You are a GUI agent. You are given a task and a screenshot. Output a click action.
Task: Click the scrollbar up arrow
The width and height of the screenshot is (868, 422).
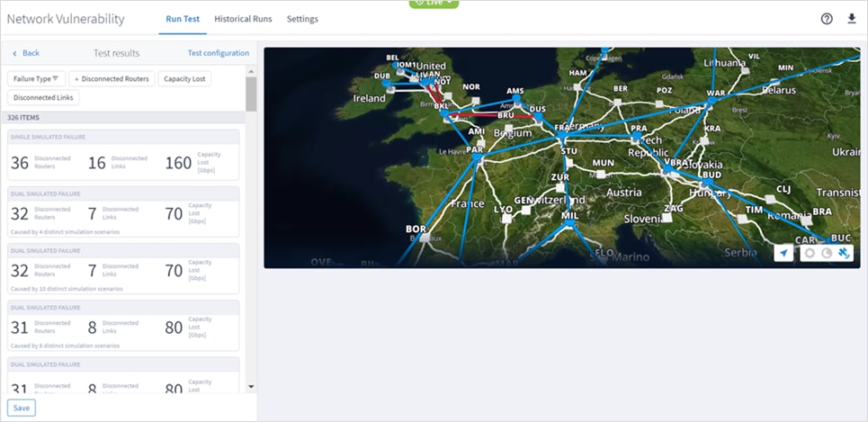coord(251,72)
